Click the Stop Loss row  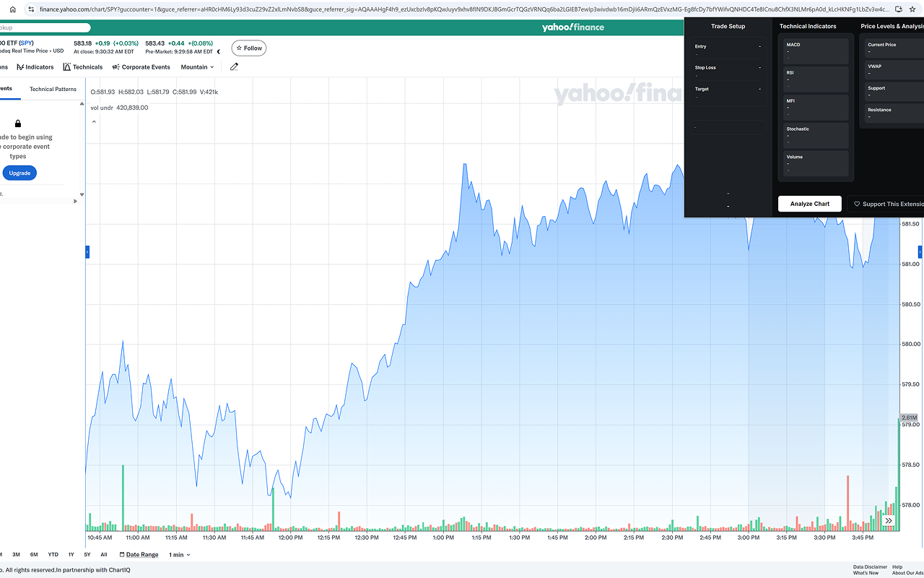coord(728,70)
